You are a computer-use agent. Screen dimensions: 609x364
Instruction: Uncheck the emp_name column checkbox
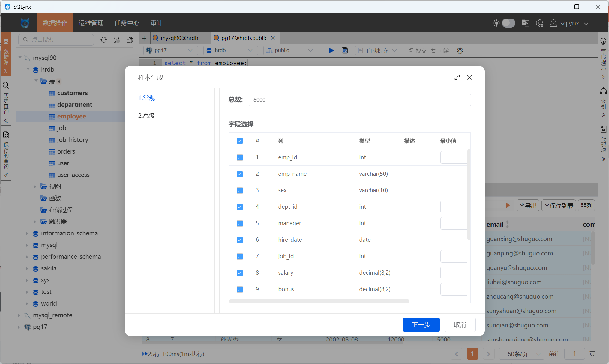pos(240,174)
